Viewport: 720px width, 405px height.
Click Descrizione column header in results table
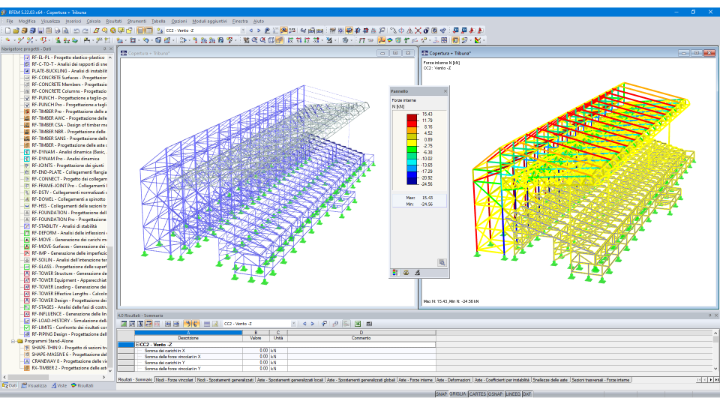coord(188,338)
